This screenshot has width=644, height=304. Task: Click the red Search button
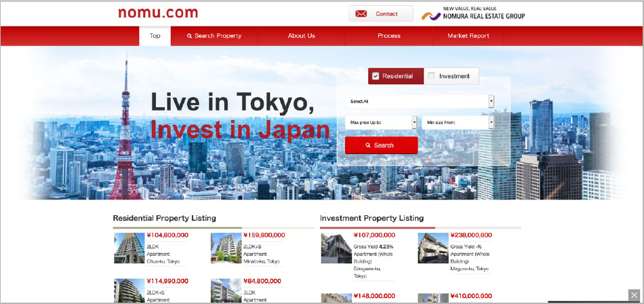[x=381, y=145]
